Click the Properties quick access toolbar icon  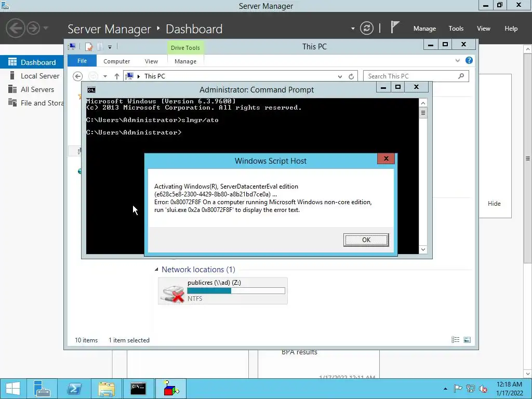88,47
